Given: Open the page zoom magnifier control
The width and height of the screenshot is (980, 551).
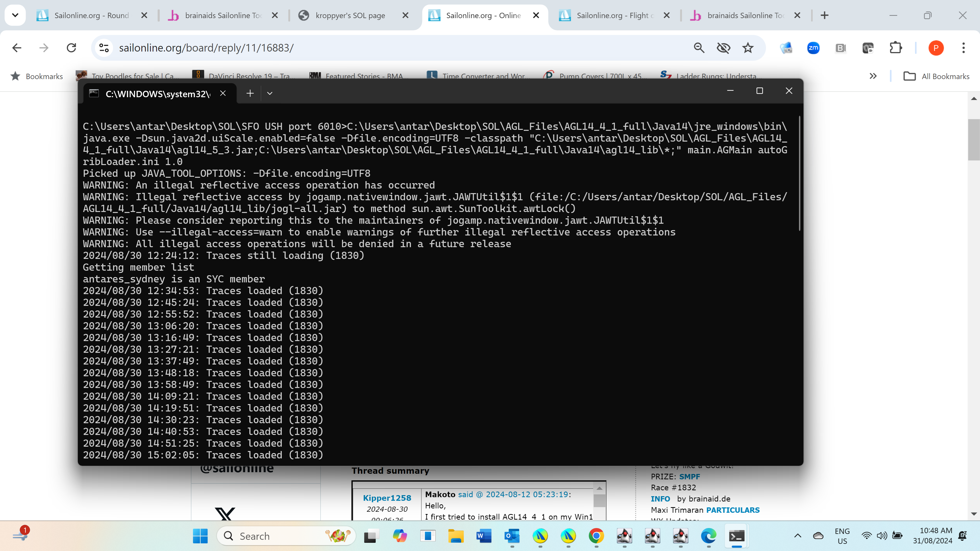Looking at the screenshot, I should point(699,48).
